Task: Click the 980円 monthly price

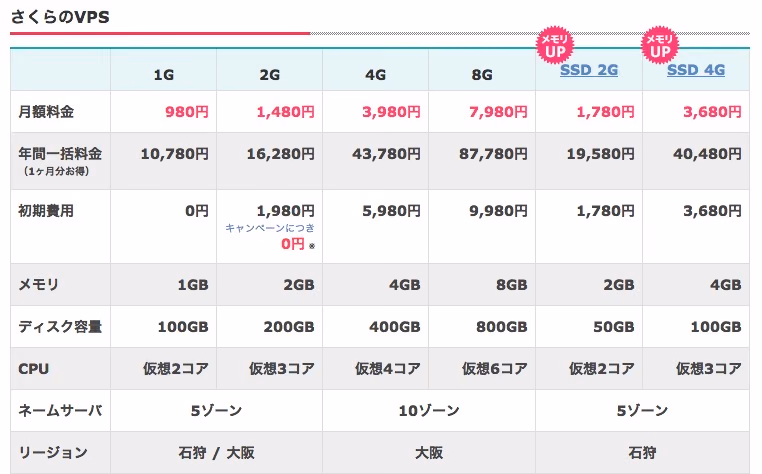Action: [x=187, y=112]
